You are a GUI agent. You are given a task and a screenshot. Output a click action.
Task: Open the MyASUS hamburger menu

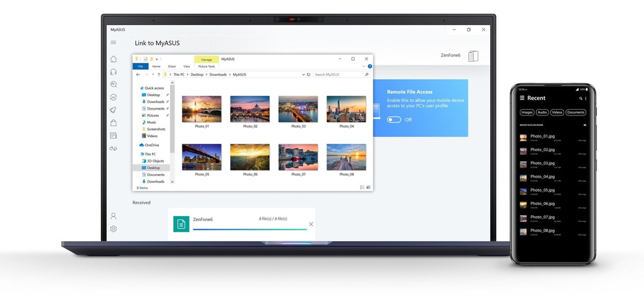coord(113,43)
